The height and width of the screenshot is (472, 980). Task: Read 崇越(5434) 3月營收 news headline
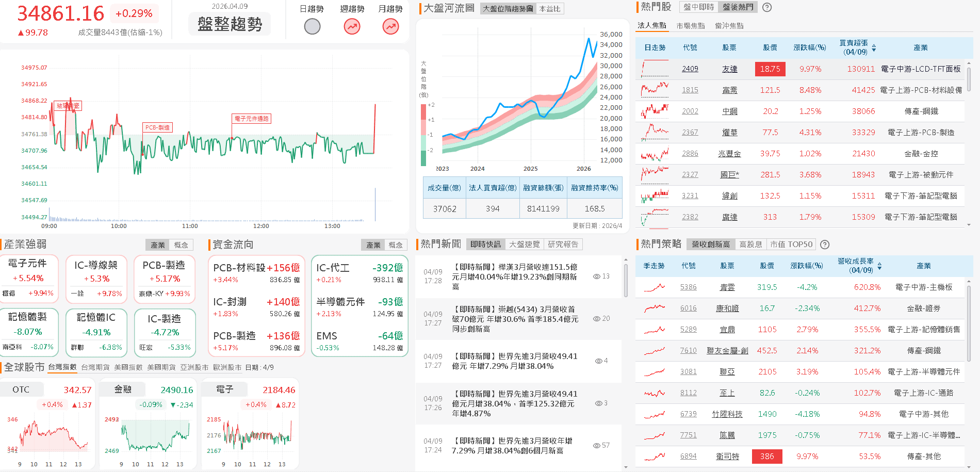515,319
